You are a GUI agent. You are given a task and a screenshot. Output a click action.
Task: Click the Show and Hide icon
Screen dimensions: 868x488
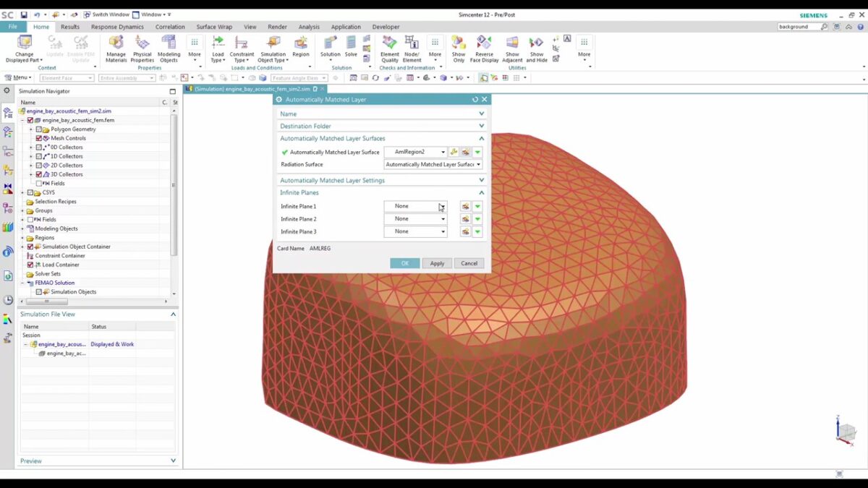click(537, 43)
